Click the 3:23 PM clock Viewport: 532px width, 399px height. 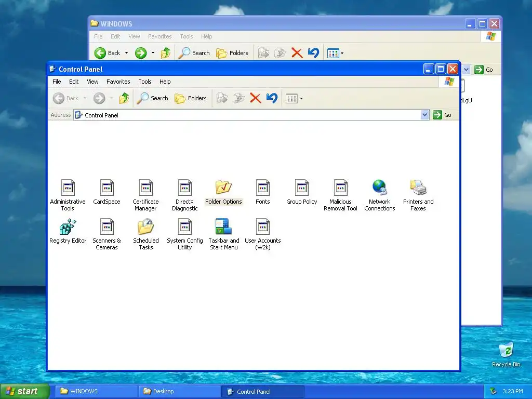[513, 391]
